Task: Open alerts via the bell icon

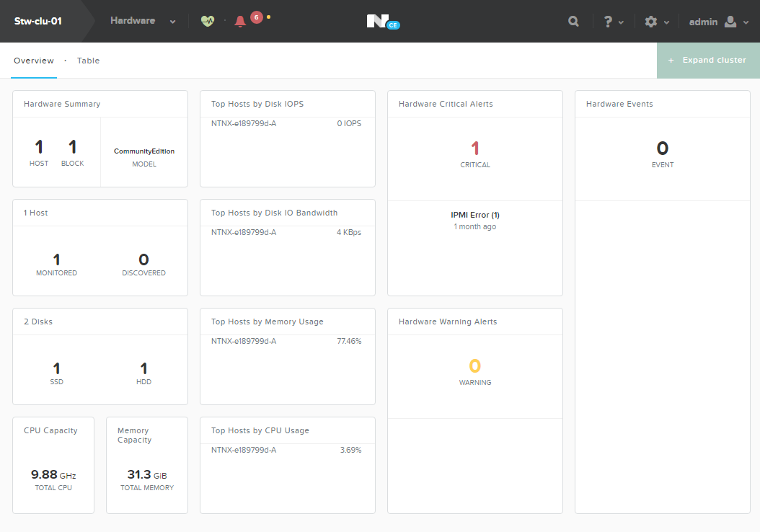Action: 240,21
